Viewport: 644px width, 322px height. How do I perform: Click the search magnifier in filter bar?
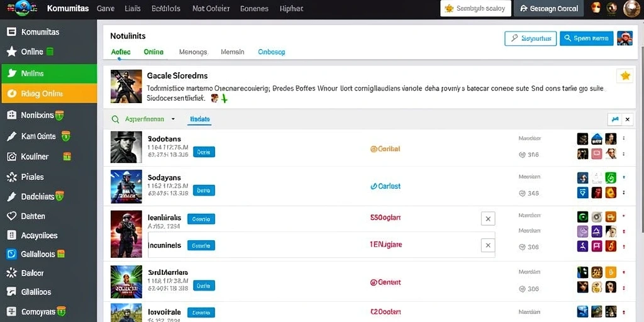click(x=116, y=119)
